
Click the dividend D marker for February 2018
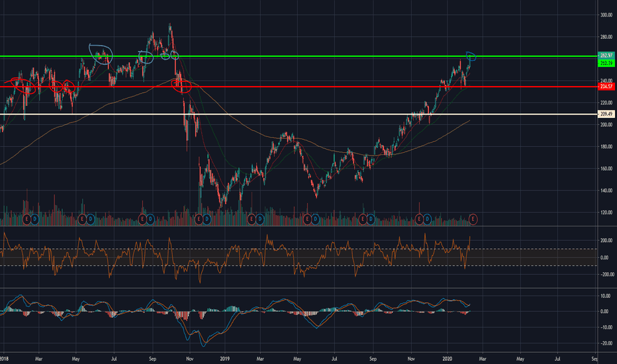coord(34,219)
